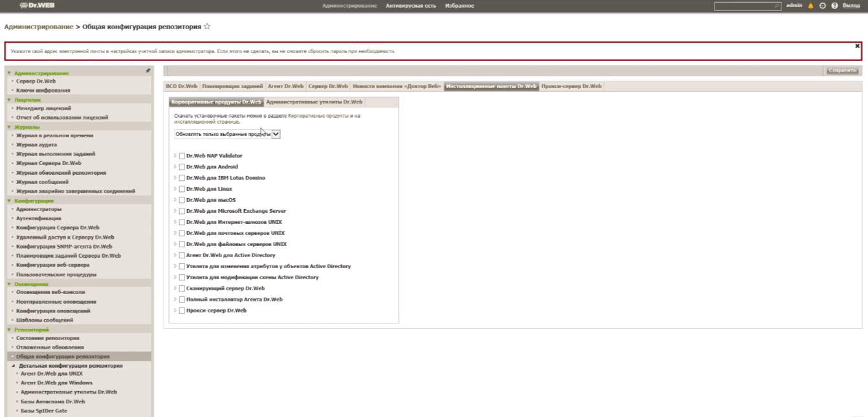The image size is (868, 417).
Task: Tick Dr.Web для Интернет-шлюзов UNIX checkbox
Action: coord(182,222)
